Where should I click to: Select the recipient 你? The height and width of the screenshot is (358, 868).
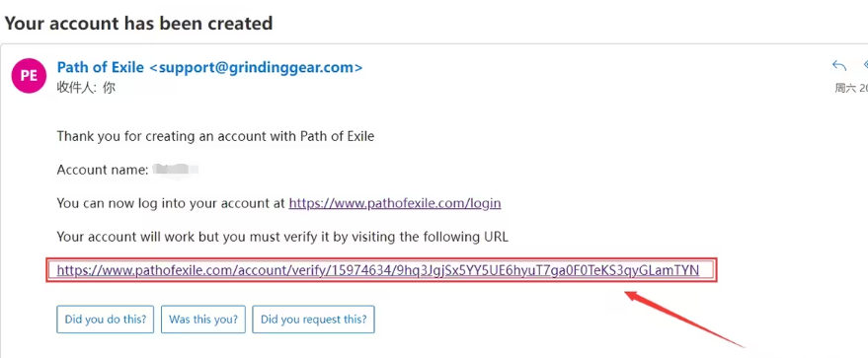(x=109, y=88)
